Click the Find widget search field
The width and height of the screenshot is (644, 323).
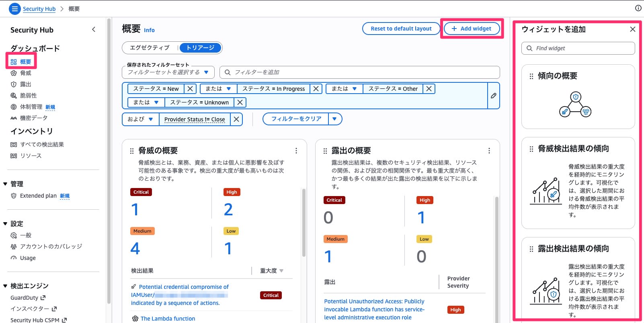578,48
